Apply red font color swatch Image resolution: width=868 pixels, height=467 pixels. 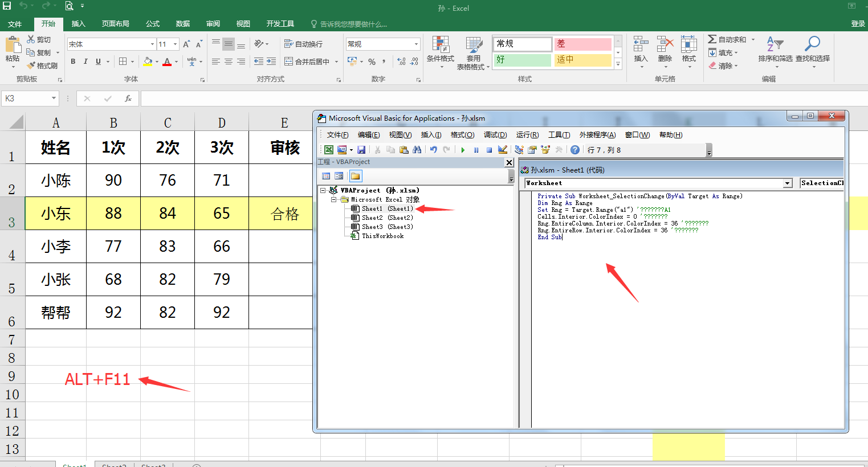coord(167,62)
